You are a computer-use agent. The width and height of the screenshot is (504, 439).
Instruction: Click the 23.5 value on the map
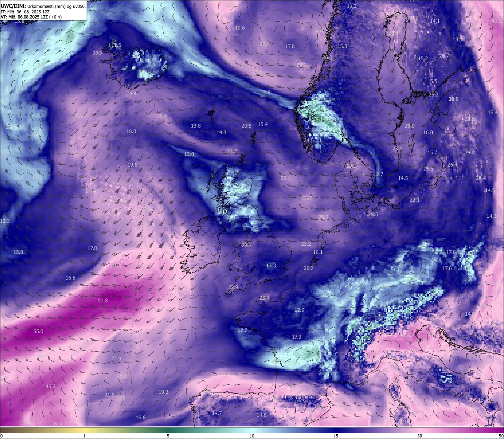pos(397,148)
